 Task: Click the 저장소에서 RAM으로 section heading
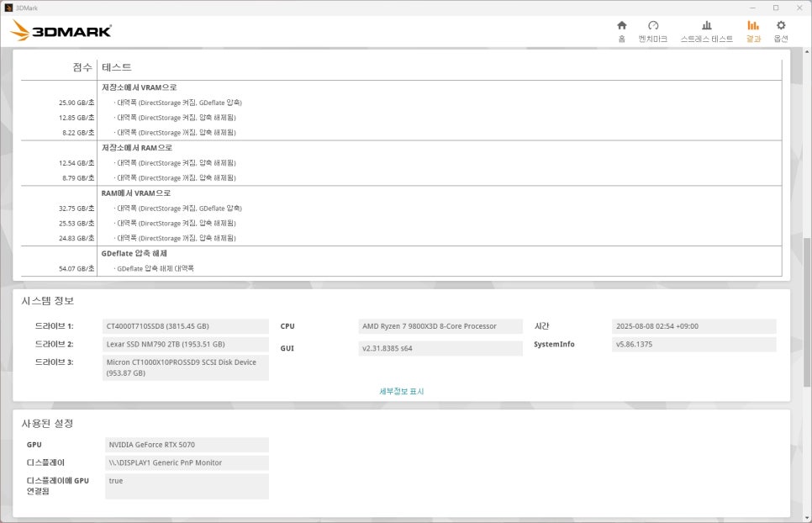pyautogui.click(x=137, y=148)
